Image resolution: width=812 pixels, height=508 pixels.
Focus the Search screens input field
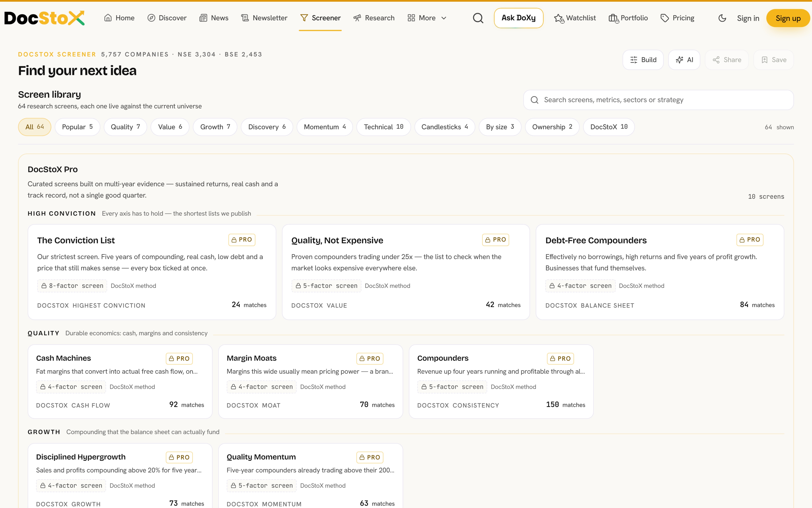[x=658, y=100]
